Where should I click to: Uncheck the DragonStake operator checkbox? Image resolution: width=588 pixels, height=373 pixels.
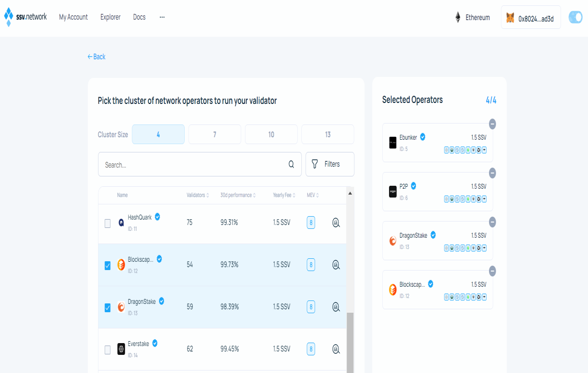pos(108,308)
